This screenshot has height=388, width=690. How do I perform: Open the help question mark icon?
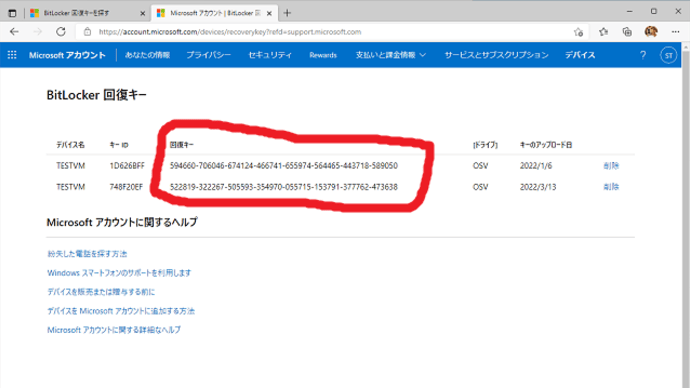pos(643,55)
